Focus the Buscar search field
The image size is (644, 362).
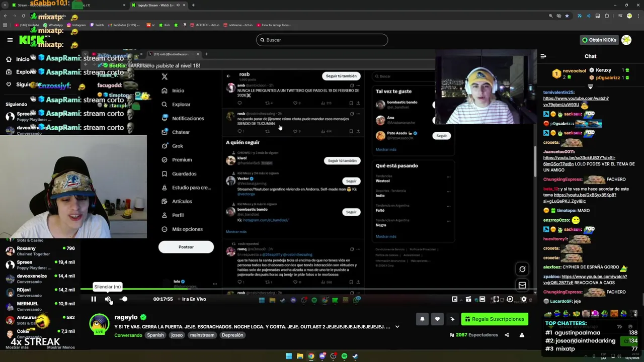click(x=322, y=40)
